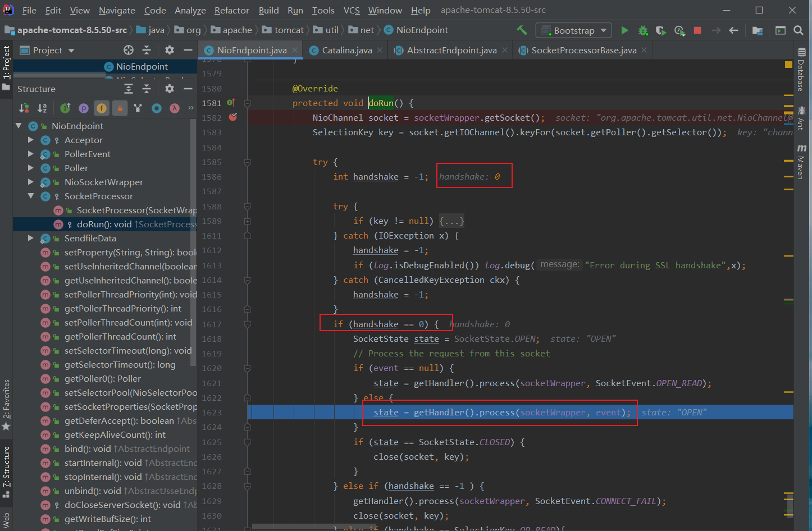Image resolution: width=812 pixels, height=531 pixels.
Task: Toggle Sort Alphabetically in Structure
Action: click(x=42, y=108)
